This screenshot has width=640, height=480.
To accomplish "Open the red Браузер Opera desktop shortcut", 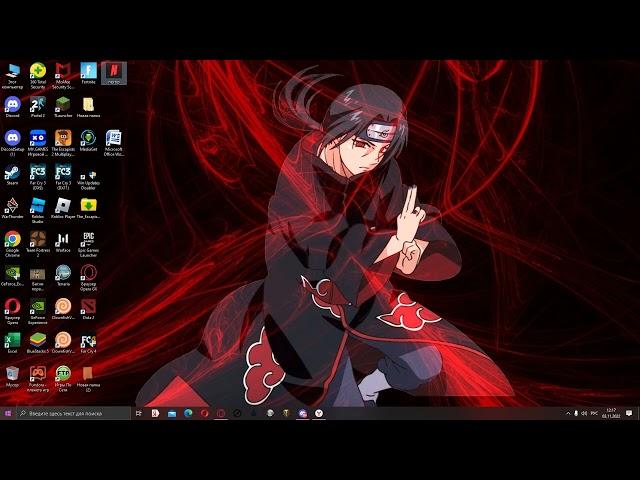I will (x=12, y=311).
